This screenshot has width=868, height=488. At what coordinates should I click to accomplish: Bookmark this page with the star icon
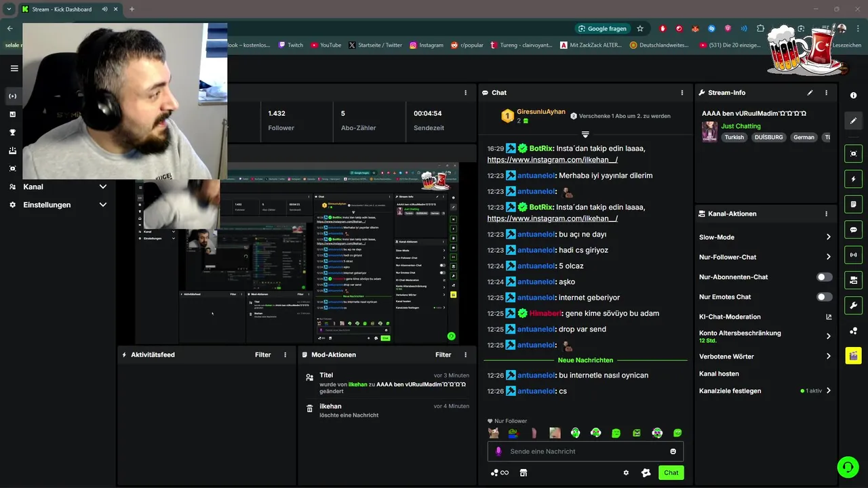tap(639, 28)
